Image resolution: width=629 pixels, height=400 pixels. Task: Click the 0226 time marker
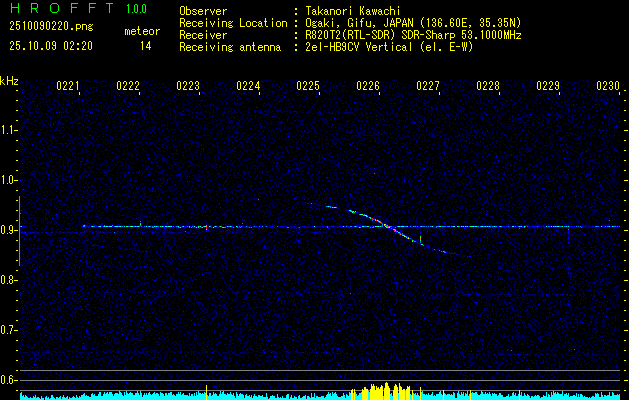coord(368,87)
